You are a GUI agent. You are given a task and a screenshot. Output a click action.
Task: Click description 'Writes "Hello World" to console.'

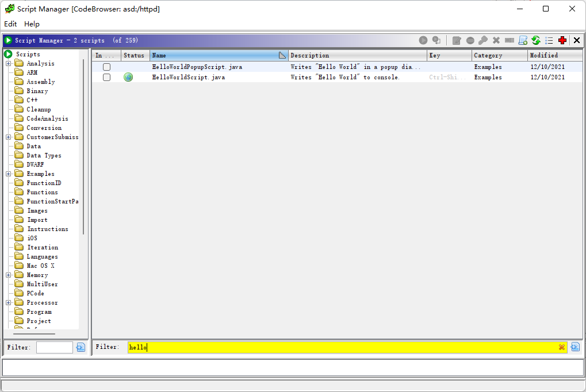(345, 78)
